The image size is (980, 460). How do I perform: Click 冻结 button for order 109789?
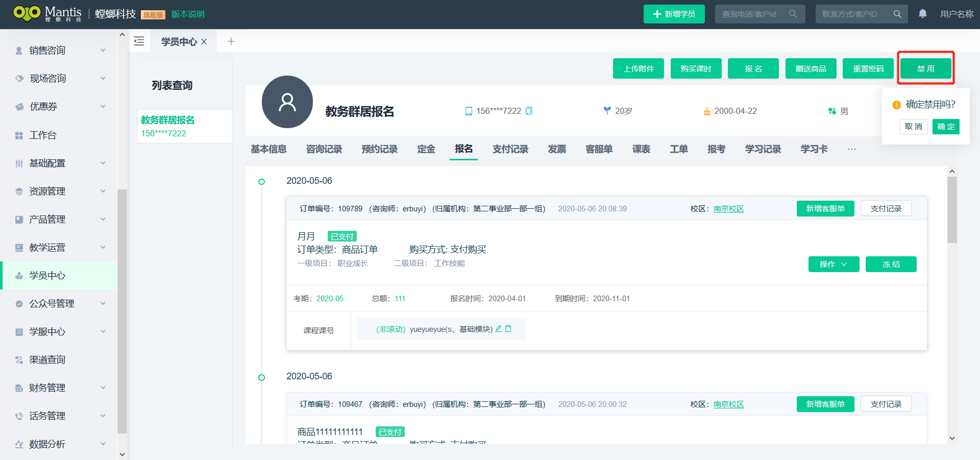point(891,264)
